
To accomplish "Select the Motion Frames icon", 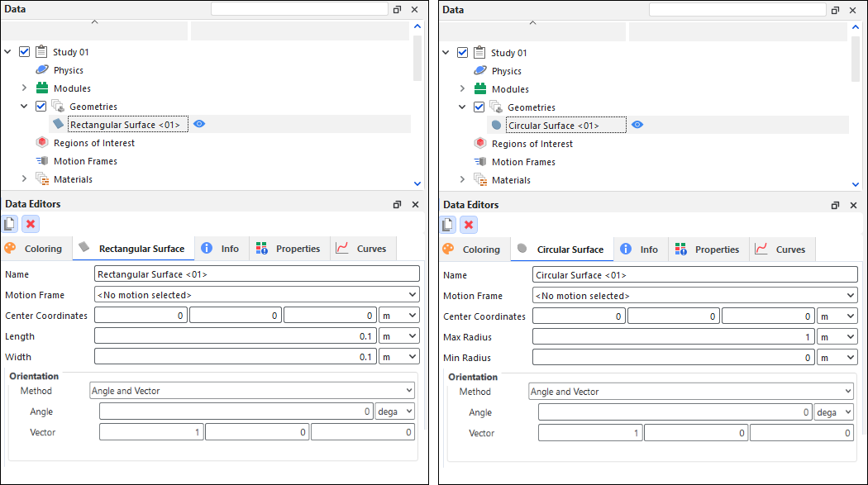I will coord(41,160).
